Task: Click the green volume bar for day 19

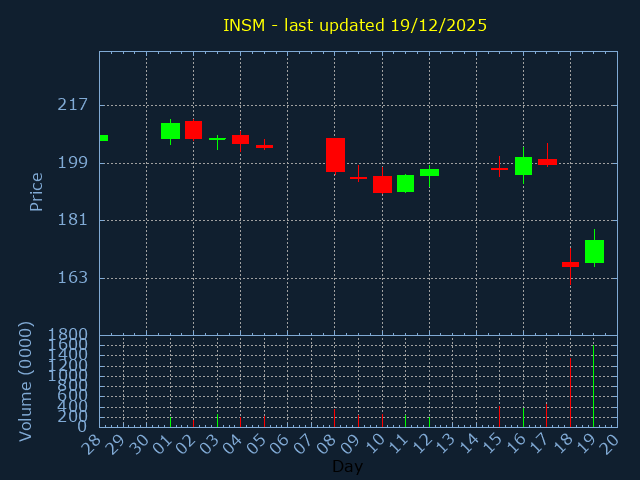Action: point(593,386)
